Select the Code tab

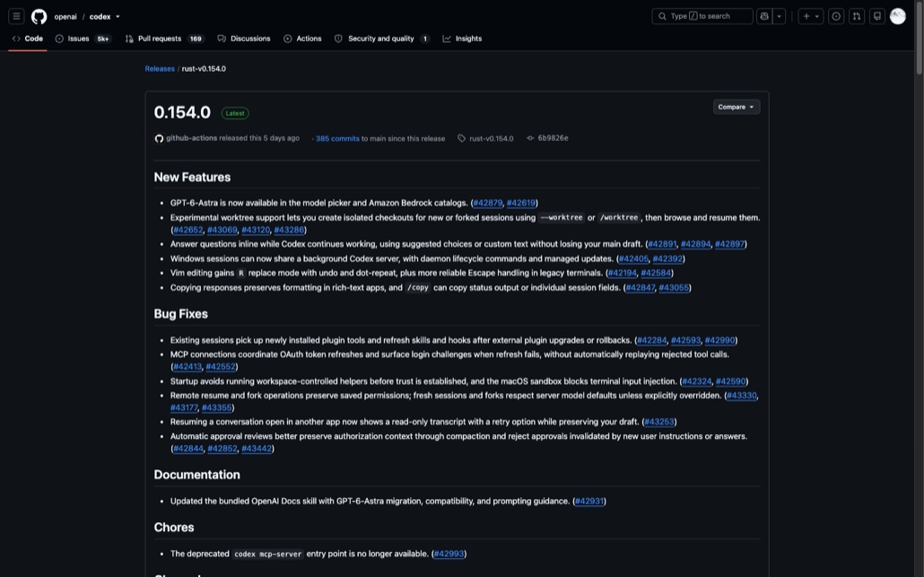point(28,39)
